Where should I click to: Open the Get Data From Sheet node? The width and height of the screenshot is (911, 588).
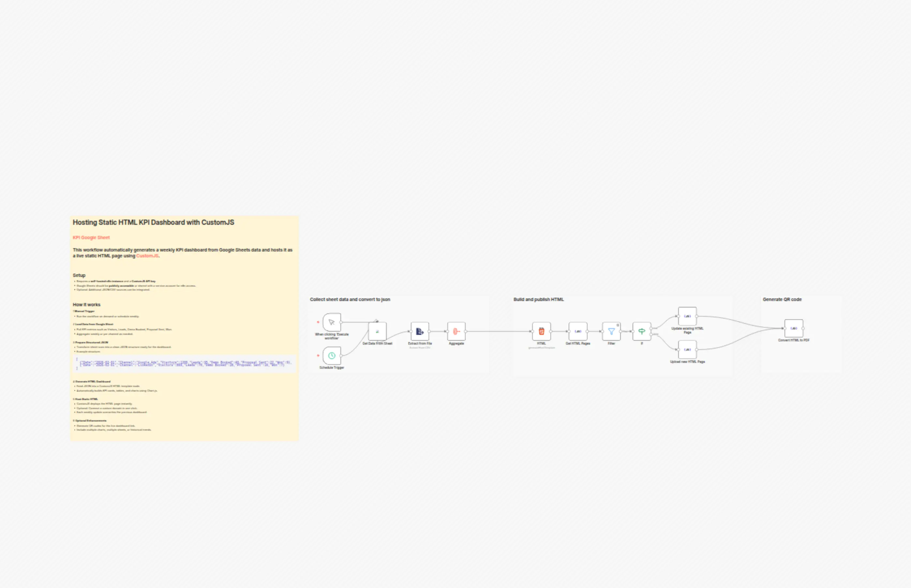(377, 331)
